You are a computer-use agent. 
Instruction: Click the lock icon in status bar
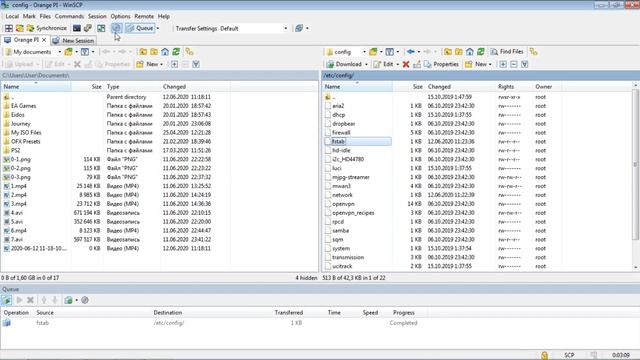(x=544, y=355)
